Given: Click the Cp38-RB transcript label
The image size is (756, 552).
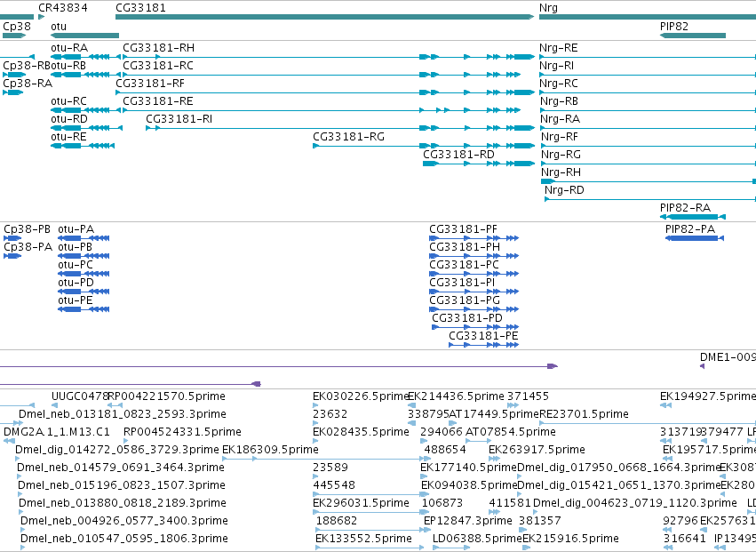Looking at the screenshot, I should click(27, 66).
